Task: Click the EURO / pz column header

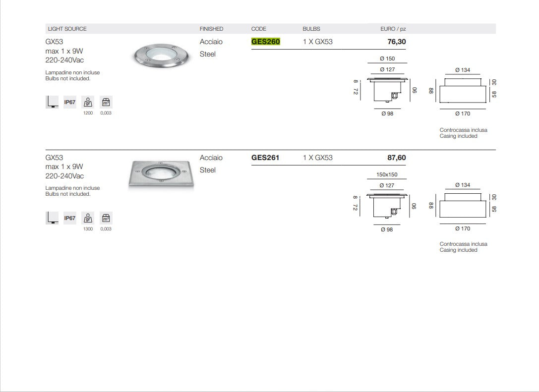Action: point(393,29)
